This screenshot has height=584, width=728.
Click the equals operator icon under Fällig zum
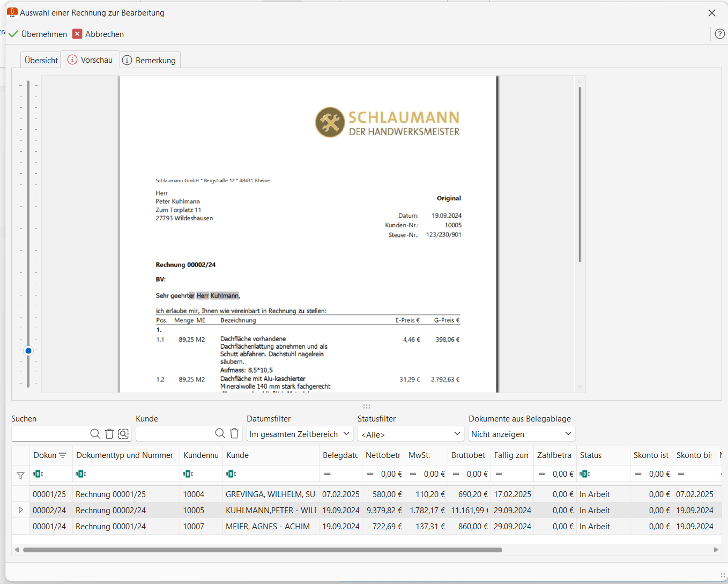click(499, 474)
